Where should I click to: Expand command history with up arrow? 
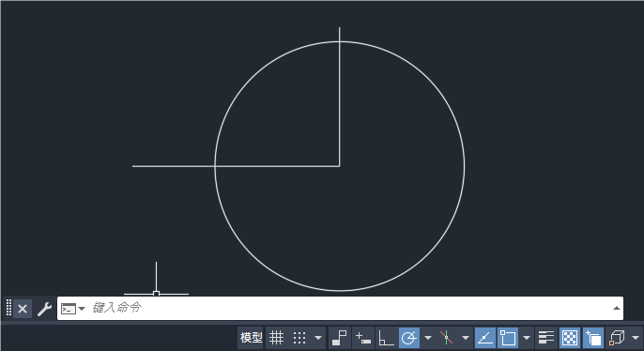(x=617, y=308)
